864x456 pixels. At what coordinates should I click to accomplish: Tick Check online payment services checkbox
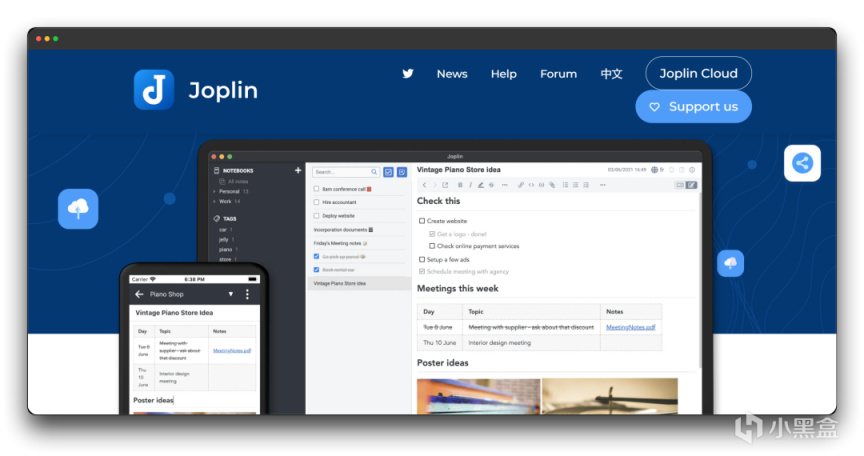pos(432,246)
